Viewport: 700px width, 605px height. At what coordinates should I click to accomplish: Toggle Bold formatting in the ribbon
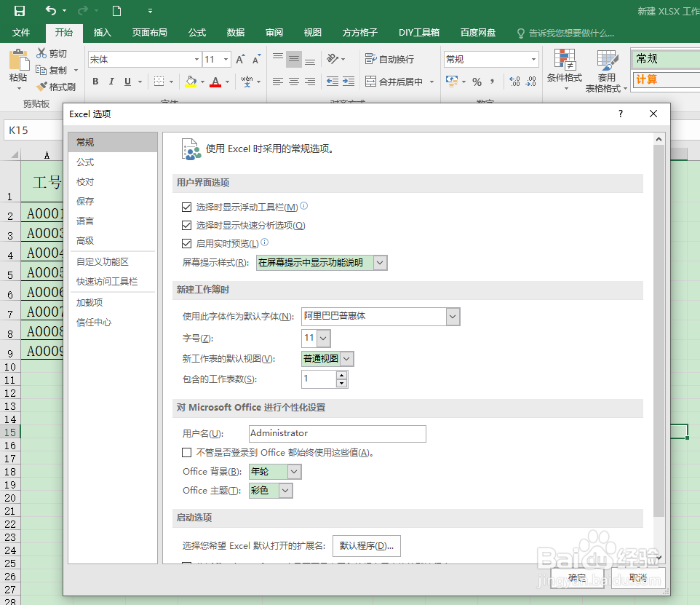point(95,82)
